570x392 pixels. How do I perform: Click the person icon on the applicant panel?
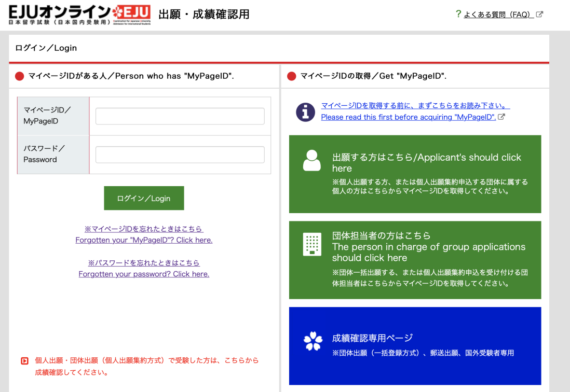[311, 161]
